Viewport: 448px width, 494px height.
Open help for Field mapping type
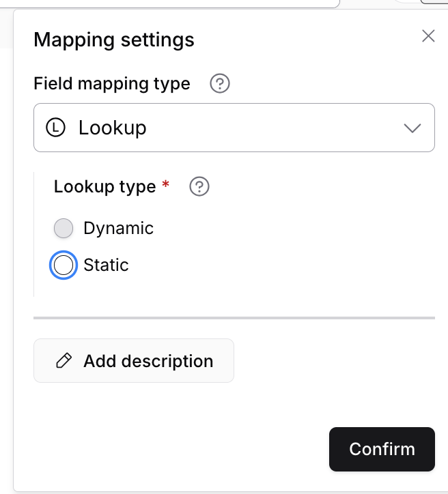(x=220, y=83)
